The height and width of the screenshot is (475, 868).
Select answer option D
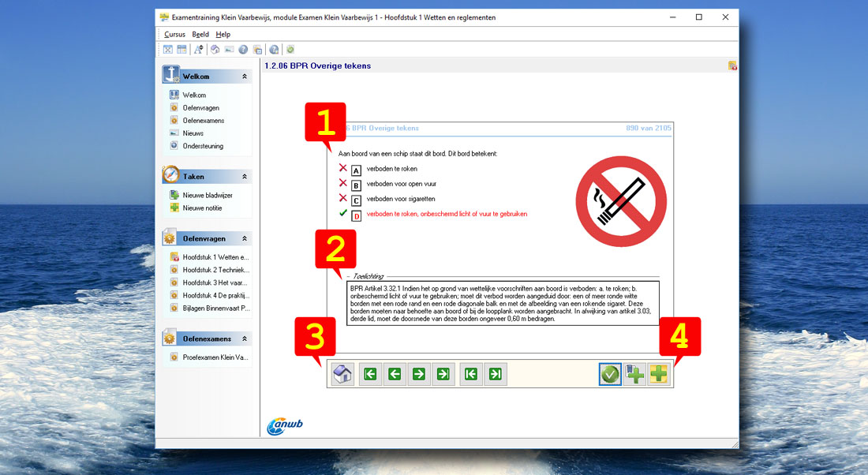click(x=356, y=215)
